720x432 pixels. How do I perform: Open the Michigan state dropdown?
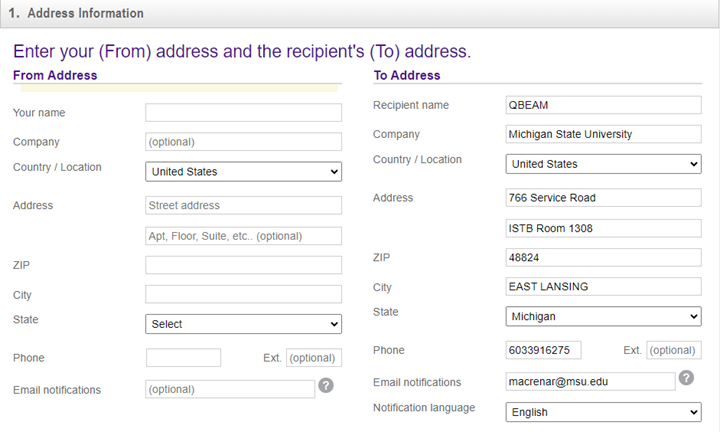603,316
